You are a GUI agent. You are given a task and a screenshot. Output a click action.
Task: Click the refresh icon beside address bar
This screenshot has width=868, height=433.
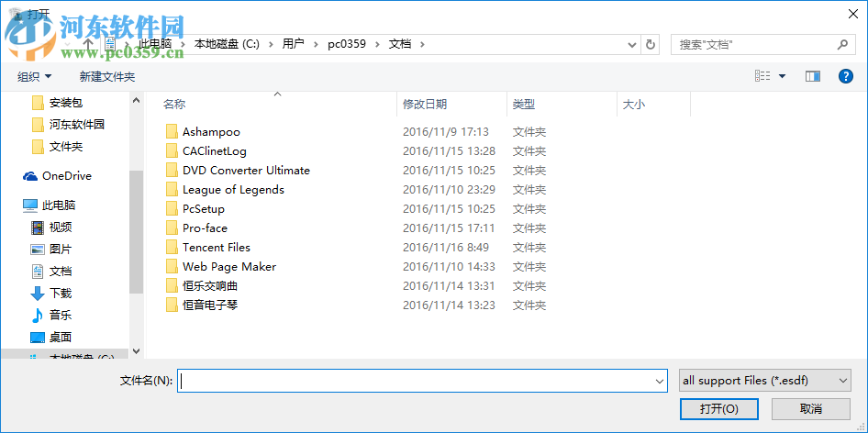651,44
